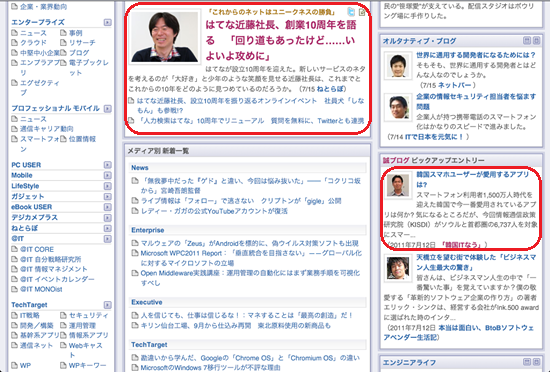Open Chrome OS と Chromium OS の違い article
Viewport: 550px width, 372px height.
coord(250,358)
